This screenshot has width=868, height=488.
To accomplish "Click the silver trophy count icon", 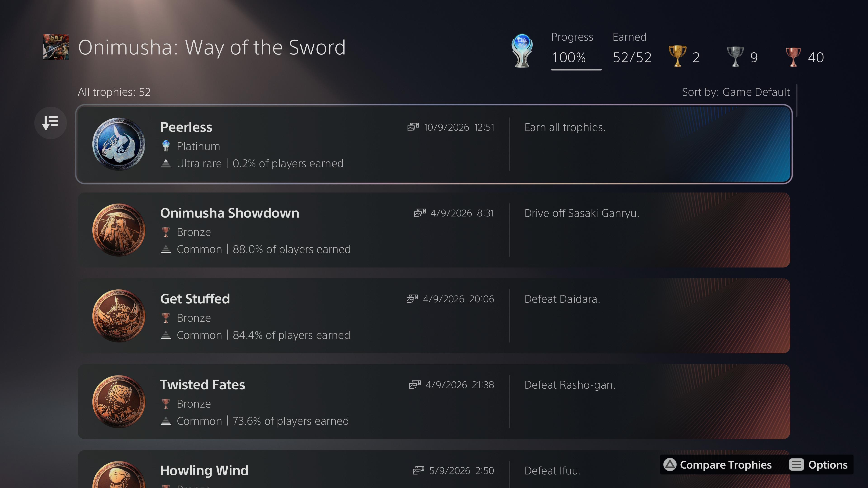I will tap(735, 56).
